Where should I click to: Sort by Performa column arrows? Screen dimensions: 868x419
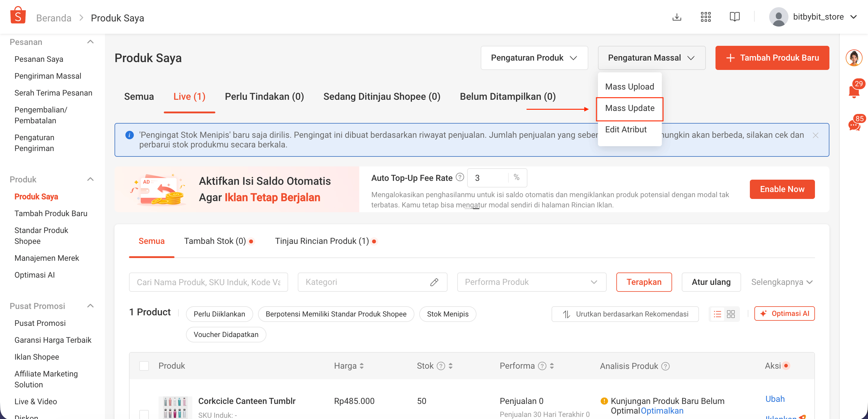click(x=552, y=366)
